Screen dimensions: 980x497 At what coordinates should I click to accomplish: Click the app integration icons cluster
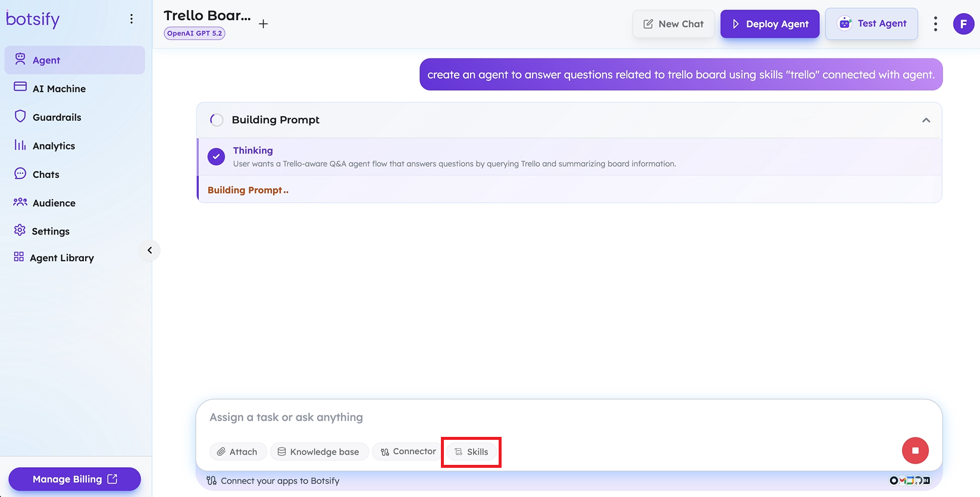coord(910,480)
